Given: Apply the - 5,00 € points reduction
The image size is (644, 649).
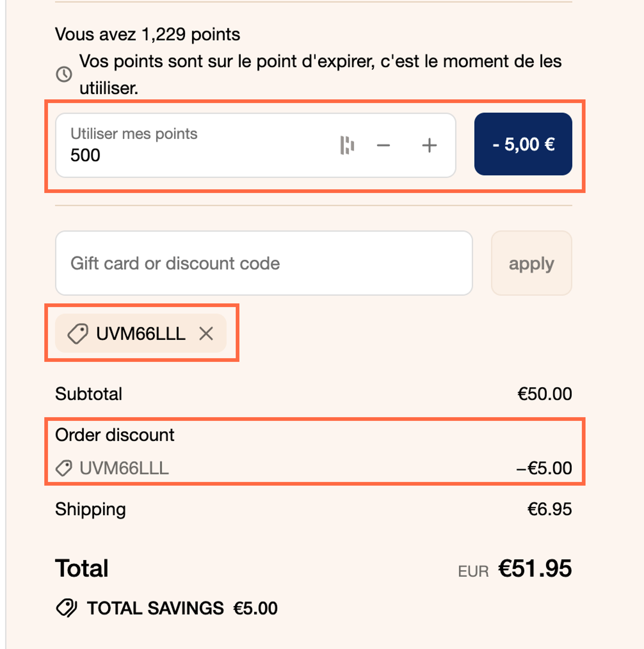Looking at the screenshot, I should tap(523, 144).
